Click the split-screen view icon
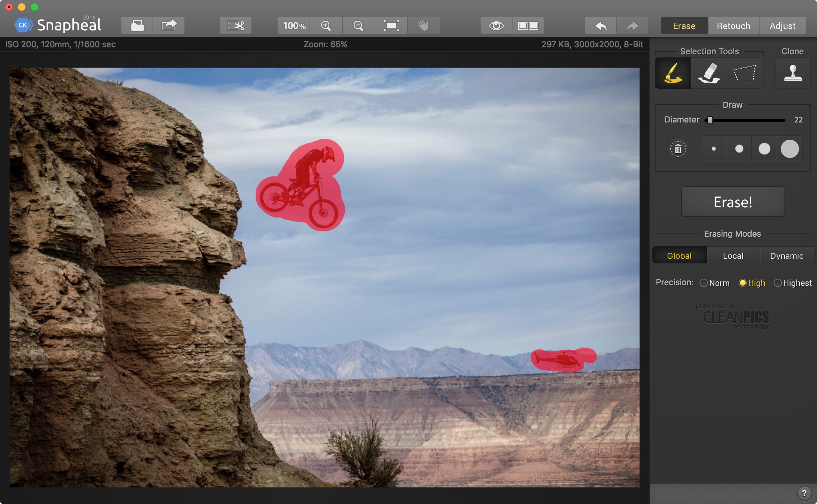The image size is (817, 504). click(527, 26)
